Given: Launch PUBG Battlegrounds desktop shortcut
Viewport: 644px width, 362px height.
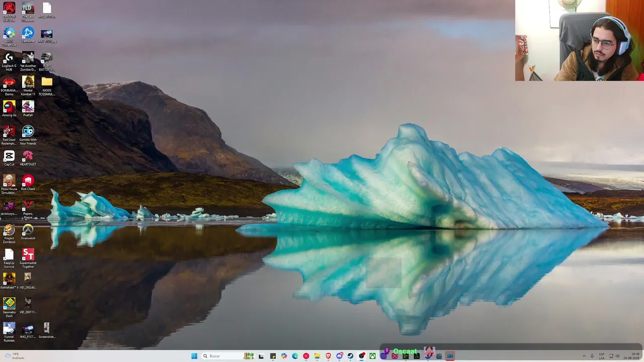Looking at the screenshot, I should click(46, 61).
